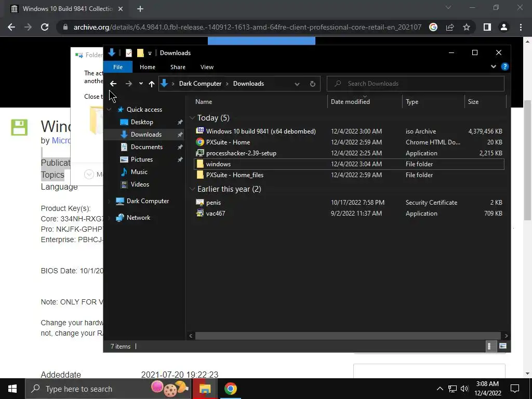
Task: Expand Dark Computer tree node
Action: coord(109,201)
